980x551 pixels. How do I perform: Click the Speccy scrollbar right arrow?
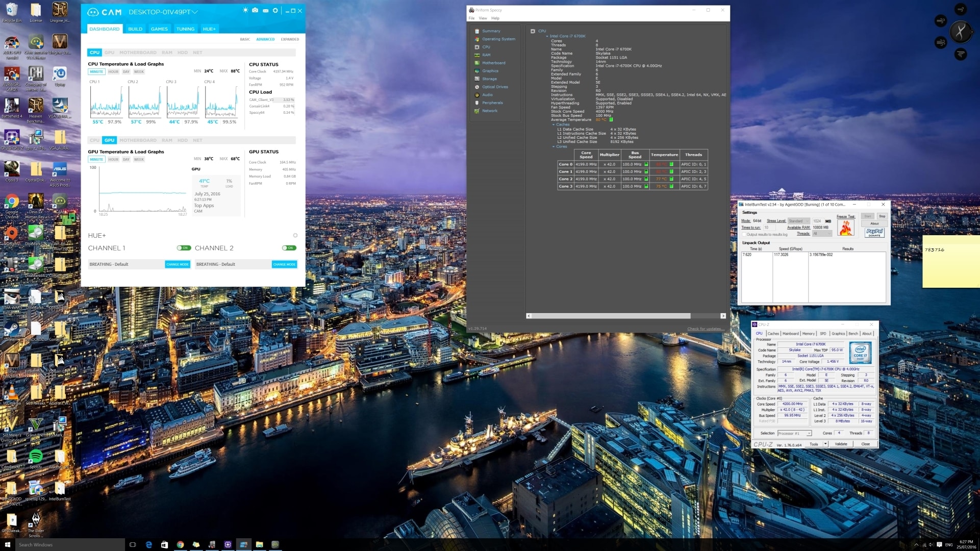(x=723, y=316)
